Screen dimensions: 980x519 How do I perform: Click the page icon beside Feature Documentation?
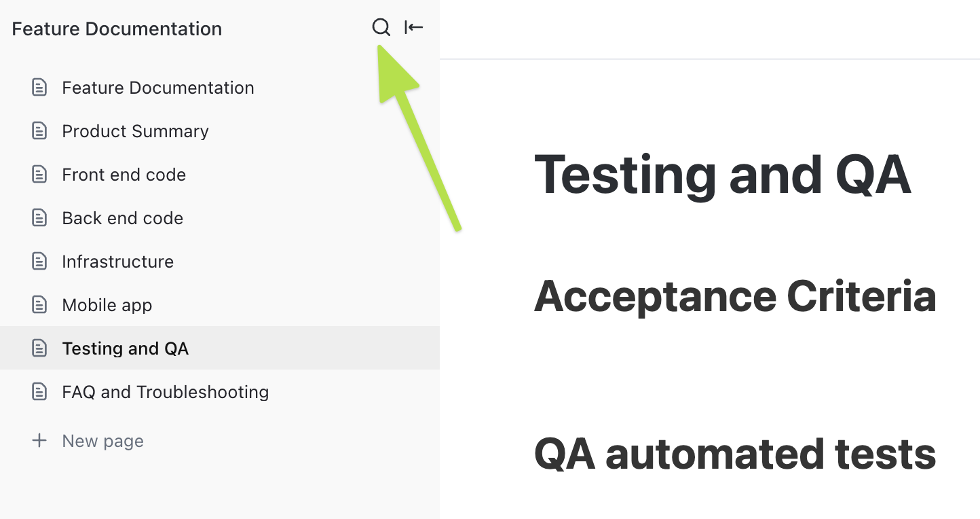click(39, 87)
